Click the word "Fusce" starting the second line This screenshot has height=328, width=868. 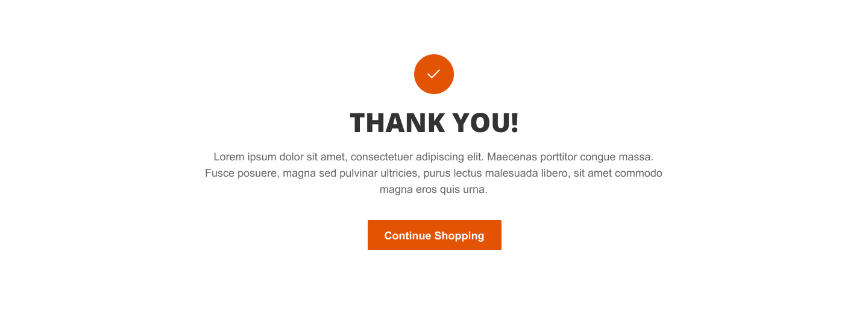pyautogui.click(x=219, y=173)
